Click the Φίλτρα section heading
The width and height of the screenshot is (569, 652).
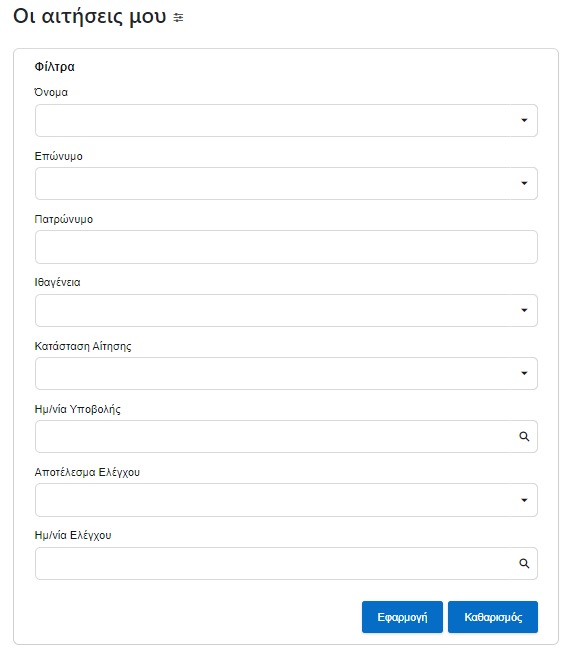point(54,67)
